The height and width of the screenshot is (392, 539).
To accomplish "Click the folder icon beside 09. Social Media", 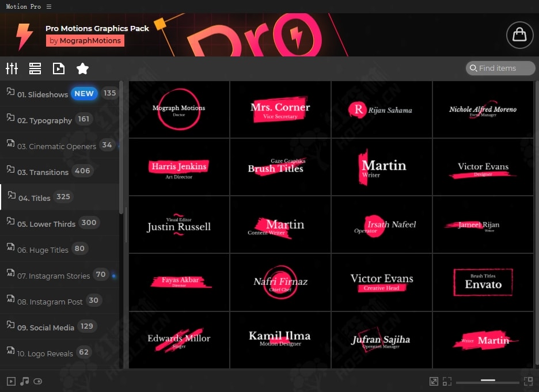I will 10,325.
